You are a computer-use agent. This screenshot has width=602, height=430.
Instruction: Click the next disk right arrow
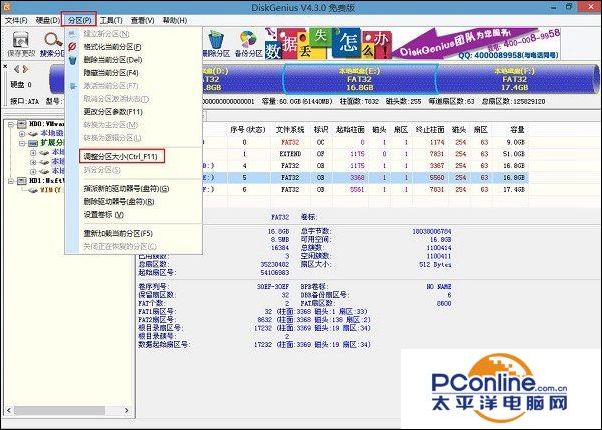(x=25, y=69)
